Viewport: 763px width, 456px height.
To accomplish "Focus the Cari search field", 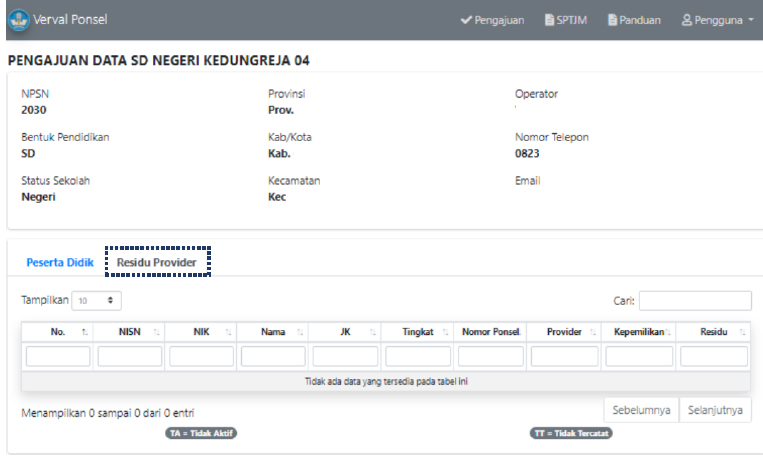I will click(x=695, y=301).
